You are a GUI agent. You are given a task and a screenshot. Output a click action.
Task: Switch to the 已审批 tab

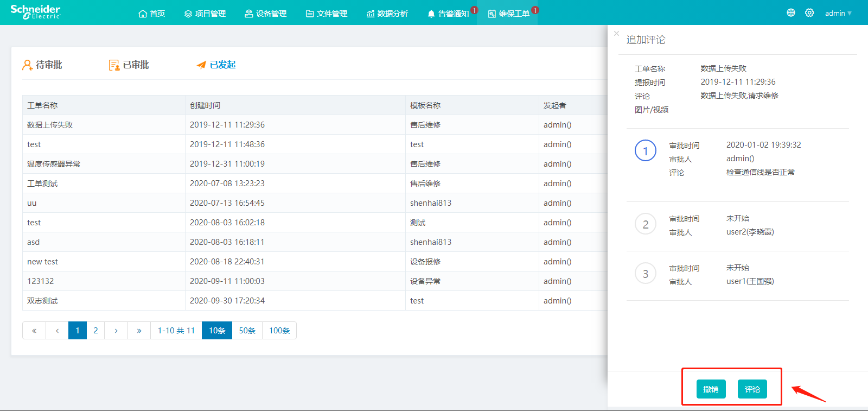[129, 65]
